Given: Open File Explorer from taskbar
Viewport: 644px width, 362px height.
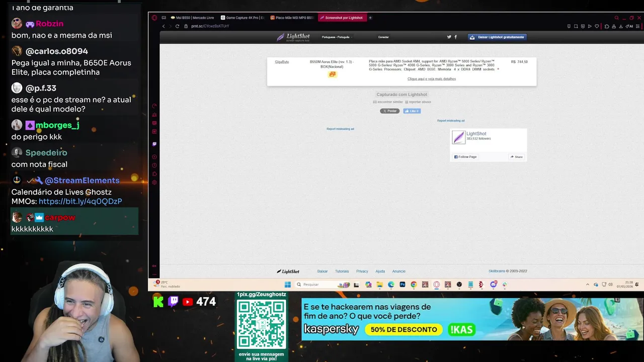Looking at the screenshot, I should [380, 285].
